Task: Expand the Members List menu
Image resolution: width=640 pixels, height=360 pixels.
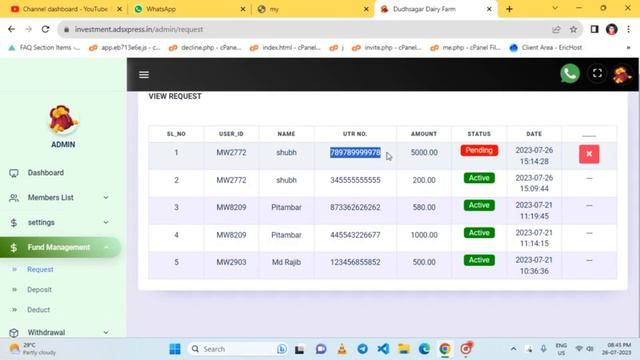Action: [x=51, y=198]
